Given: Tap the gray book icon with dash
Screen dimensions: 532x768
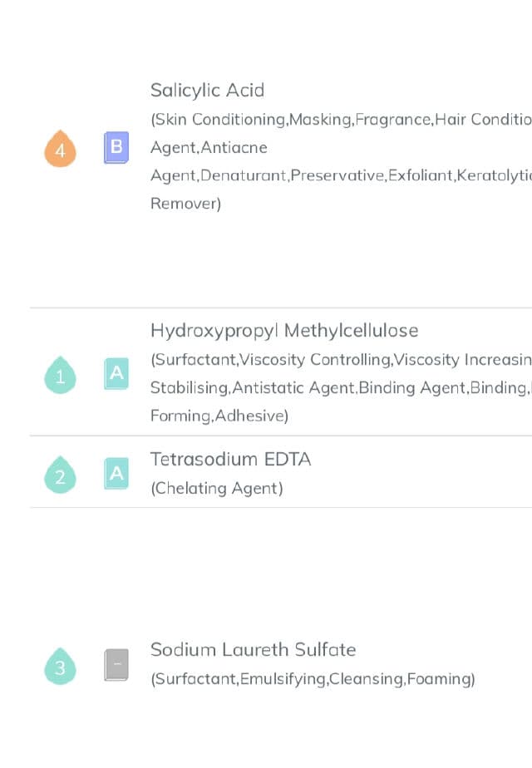Looking at the screenshot, I should [x=116, y=665].
